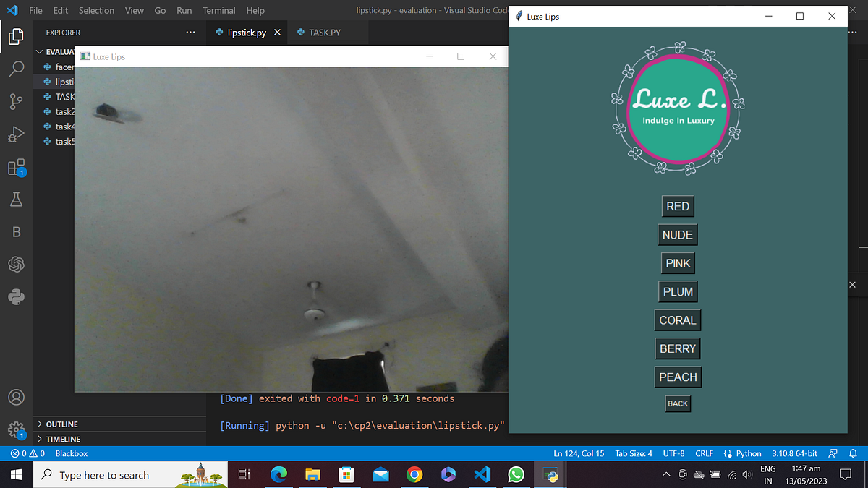Open the Extensions view with badge
Viewport: 868px width, 488px height.
click(16, 167)
